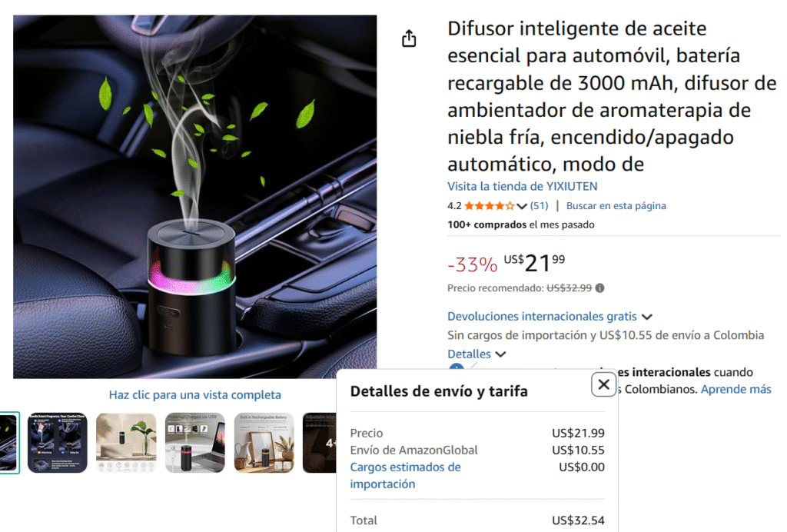The image size is (787, 532).
Task: Open Cargos estimados de importación link
Action: (405, 475)
